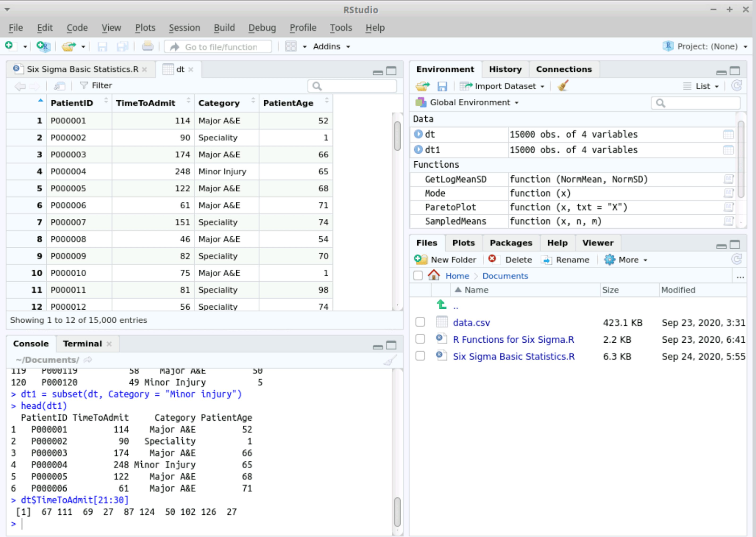
Task: Open the Import Dataset tool
Action: (502, 86)
